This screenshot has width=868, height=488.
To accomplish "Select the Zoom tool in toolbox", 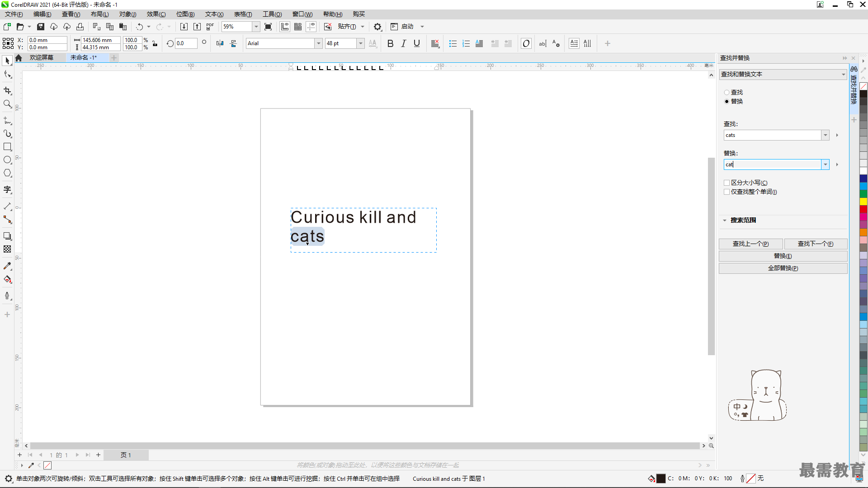I will (x=7, y=104).
